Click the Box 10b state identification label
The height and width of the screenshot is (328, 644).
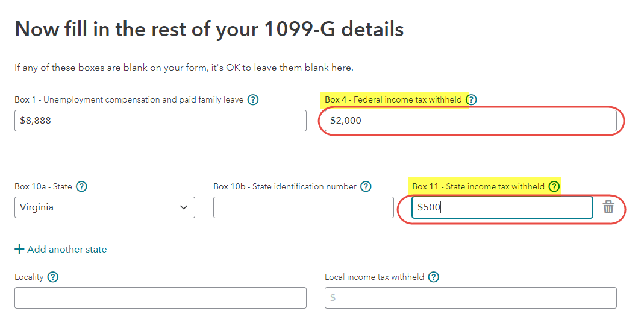click(285, 186)
